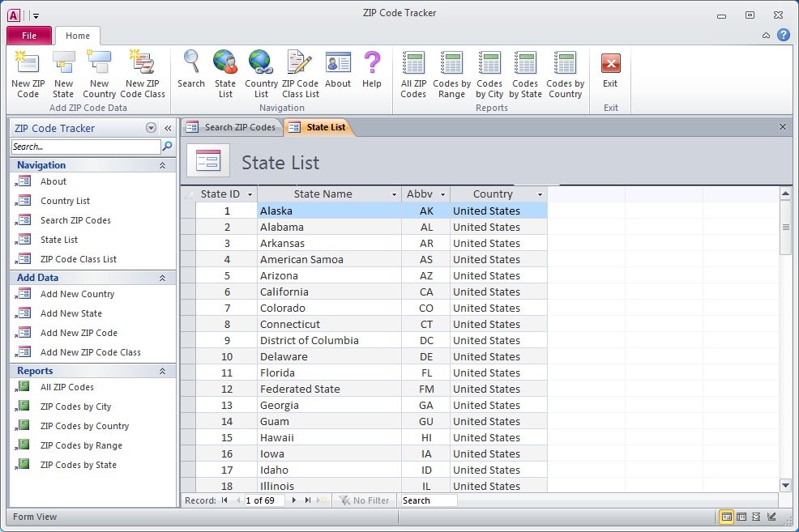
Task: Open Country List in the navigation pane
Action: (x=65, y=201)
